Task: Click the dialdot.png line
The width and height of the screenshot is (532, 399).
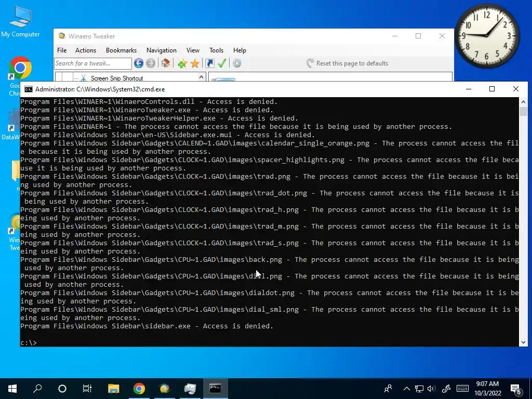Action: 270,297
